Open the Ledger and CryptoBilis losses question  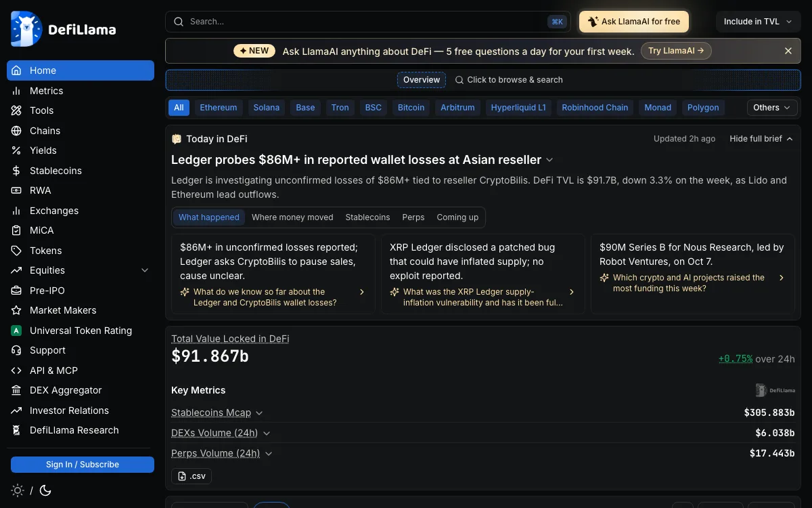tap(273, 297)
